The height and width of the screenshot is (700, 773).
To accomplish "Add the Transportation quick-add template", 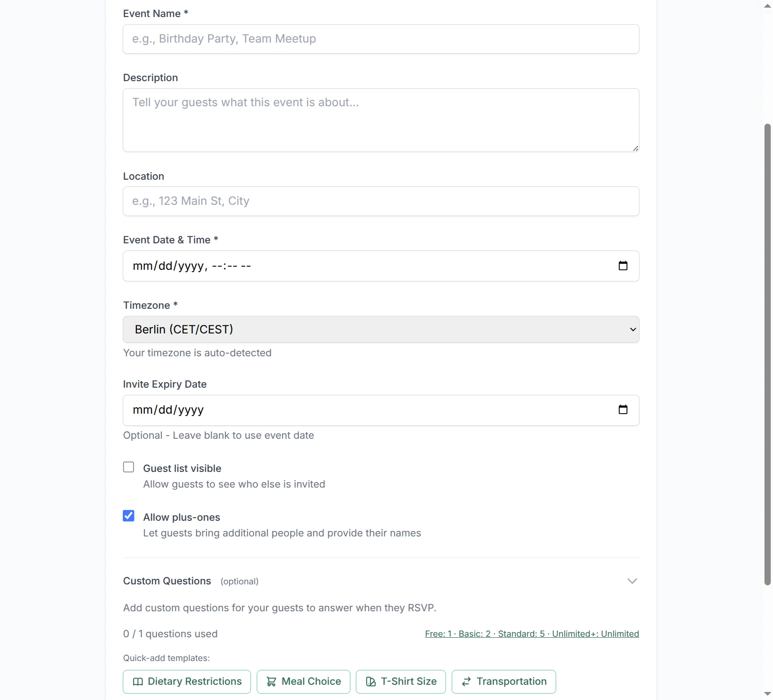I will 504,682.
